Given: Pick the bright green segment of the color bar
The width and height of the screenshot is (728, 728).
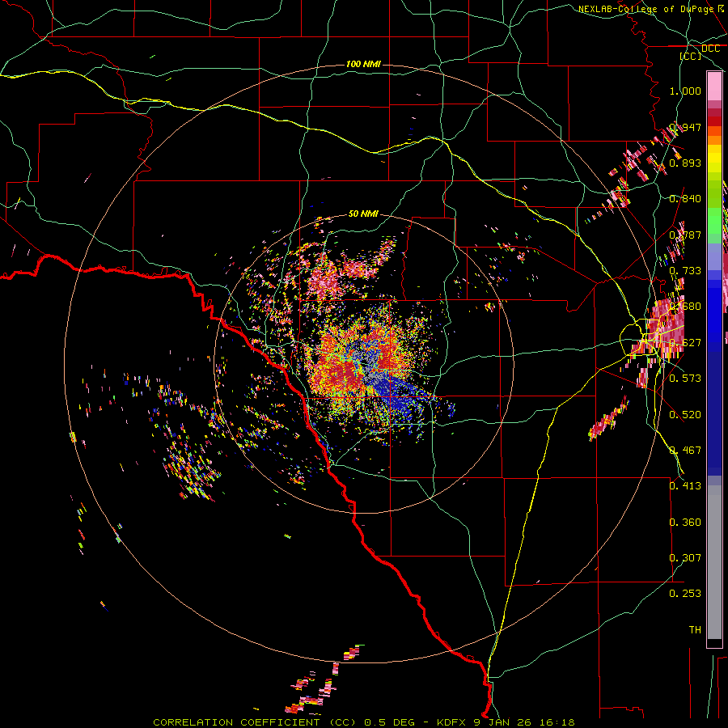Looking at the screenshot, I should coord(714,221).
